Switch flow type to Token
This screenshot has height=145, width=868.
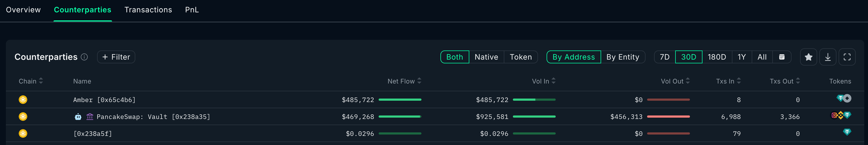coord(521,57)
